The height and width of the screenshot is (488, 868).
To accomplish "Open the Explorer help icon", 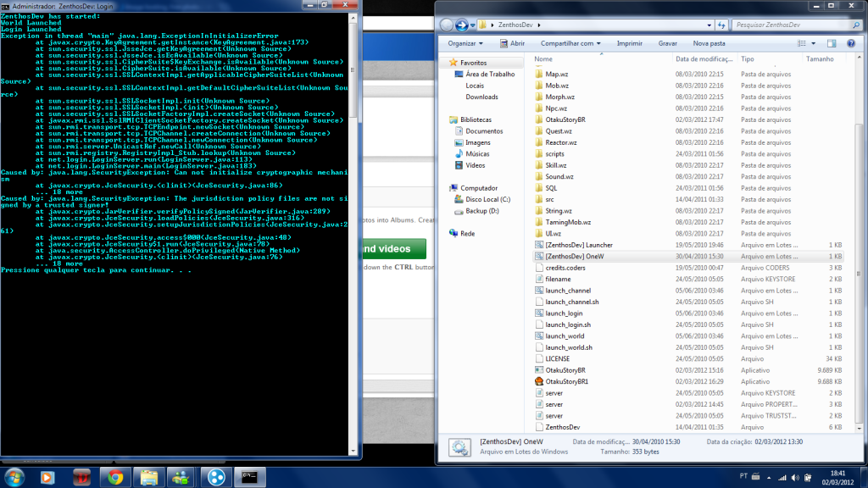I will point(854,42).
